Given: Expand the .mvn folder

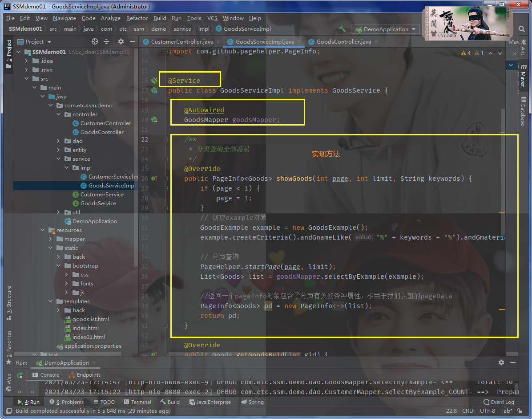Looking at the screenshot, I should click(26, 69).
